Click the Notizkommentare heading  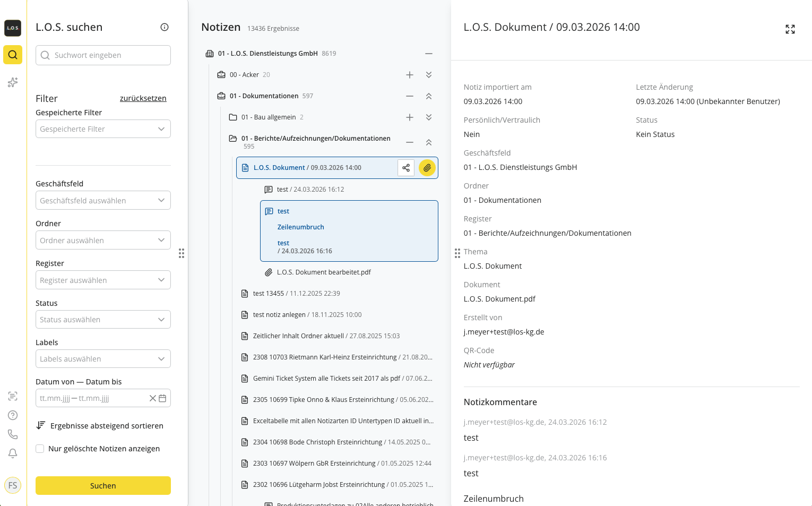[500, 402]
